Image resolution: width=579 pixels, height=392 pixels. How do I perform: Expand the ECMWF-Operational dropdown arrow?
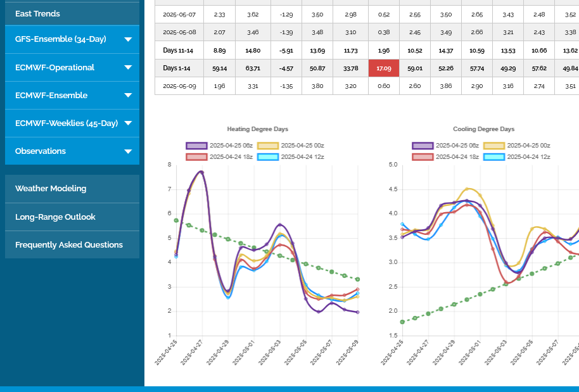point(128,68)
